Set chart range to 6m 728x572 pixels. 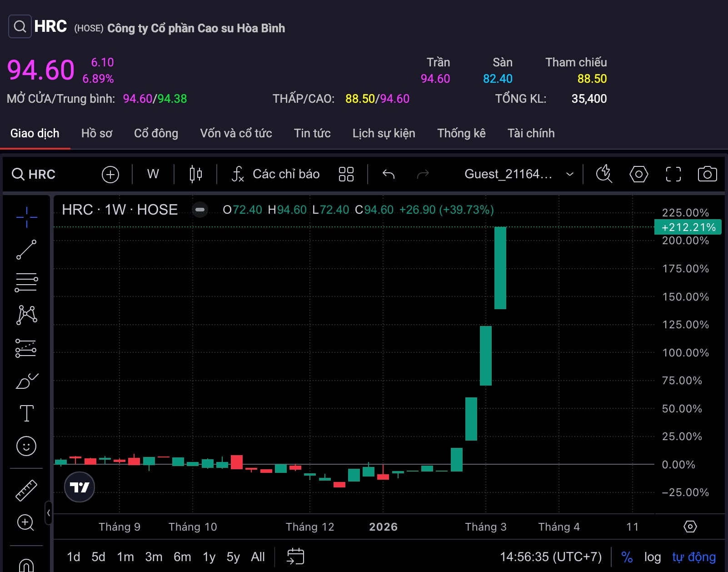click(x=182, y=557)
